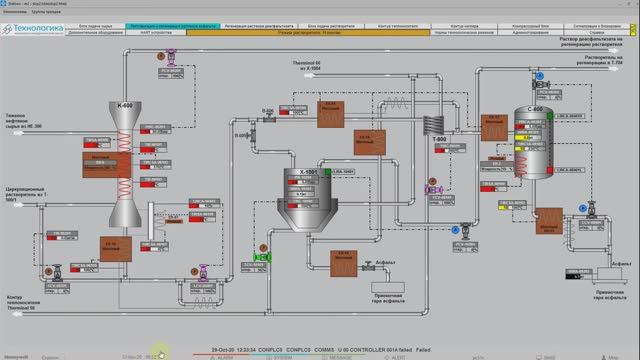Screen dimensions: 640x360
Task: Toggle the P mode badge above the green valve
Action: pos(263,248)
